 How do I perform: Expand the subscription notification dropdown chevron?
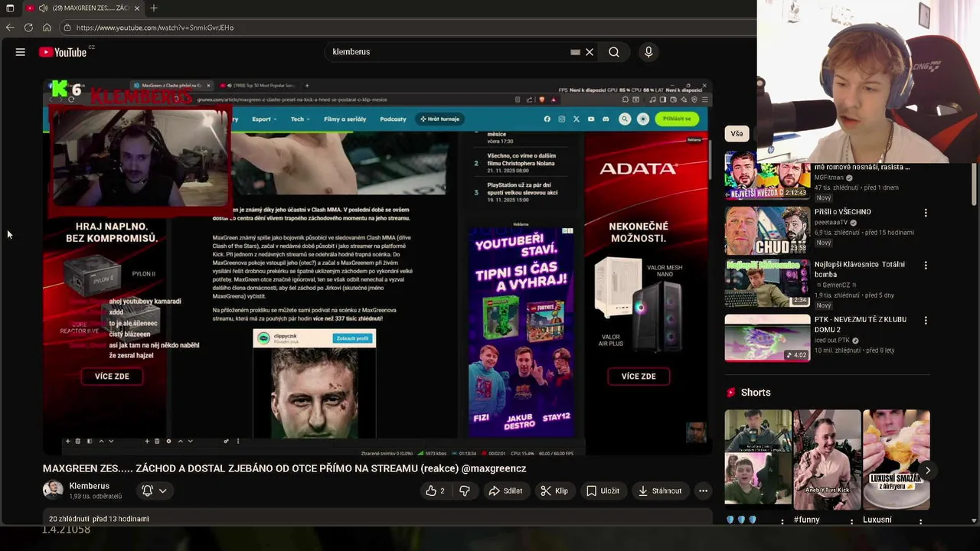(x=163, y=491)
